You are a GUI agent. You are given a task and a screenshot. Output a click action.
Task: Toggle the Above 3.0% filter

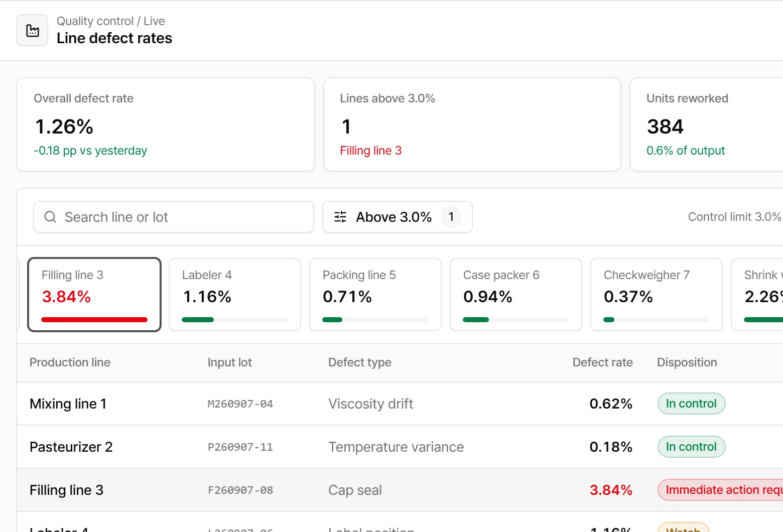tap(398, 217)
